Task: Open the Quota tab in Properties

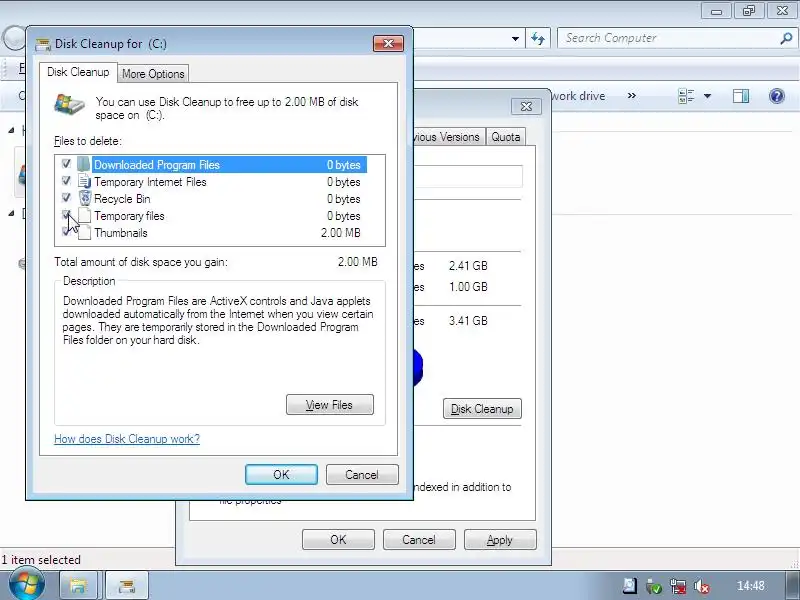Action: pyautogui.click(x=506, y=137)
